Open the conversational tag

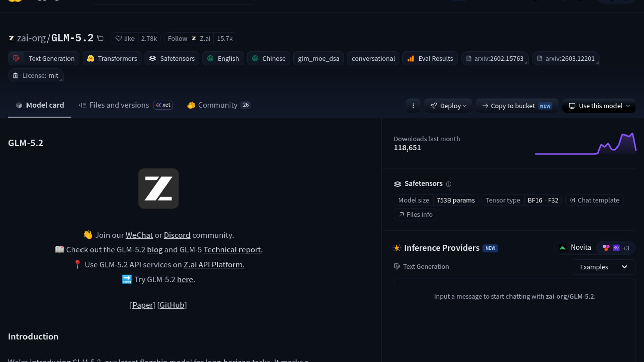(373, 59)
